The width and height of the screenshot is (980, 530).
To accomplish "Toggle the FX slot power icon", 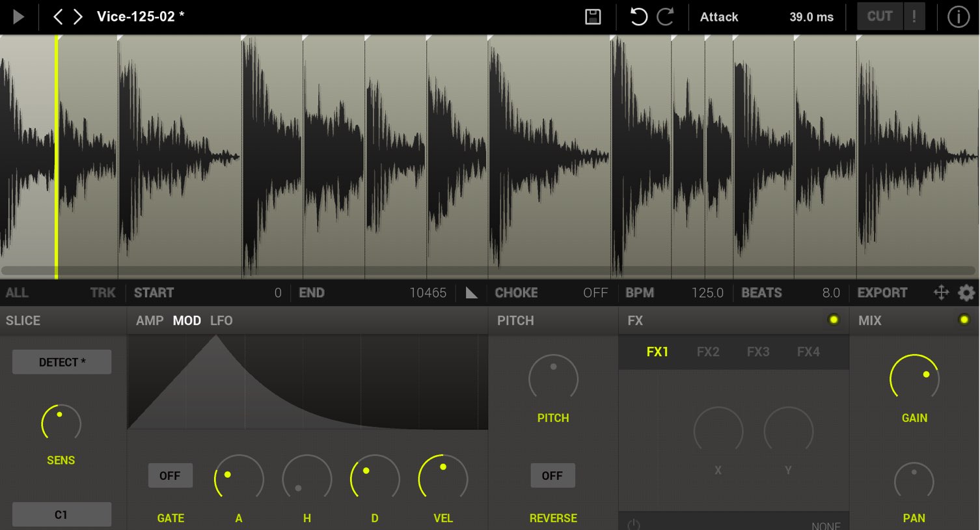I will [x=634, y=525].
